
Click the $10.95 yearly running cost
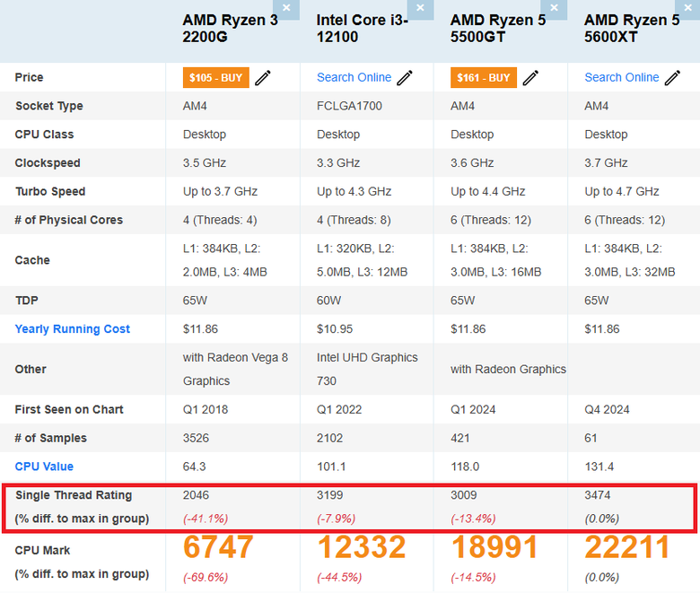coord(335,329)
